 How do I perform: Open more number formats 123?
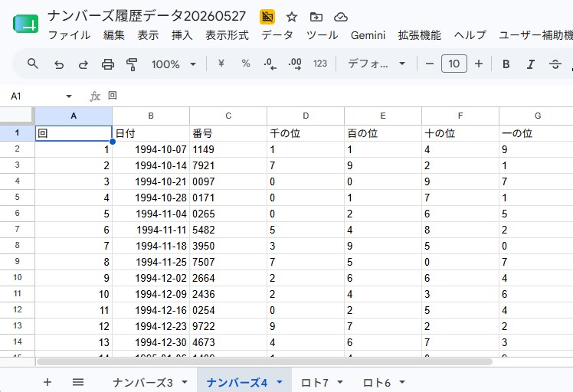(320, 64)
